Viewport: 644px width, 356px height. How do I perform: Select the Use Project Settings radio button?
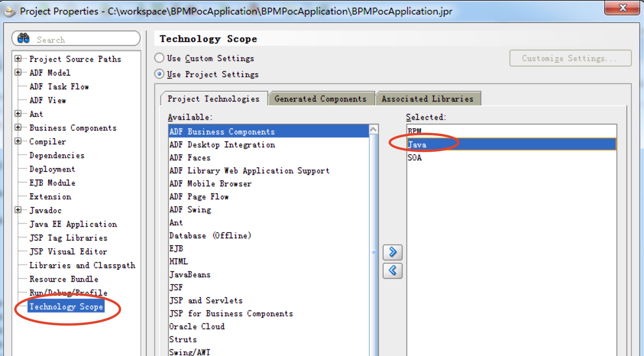pyautogui.click(x=159, y=74)
